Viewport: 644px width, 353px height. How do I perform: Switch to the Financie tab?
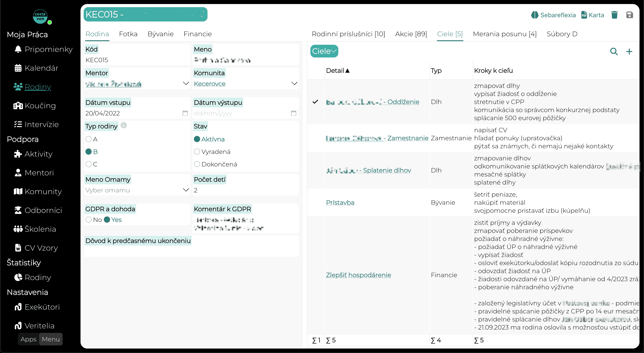click(197, 34)
